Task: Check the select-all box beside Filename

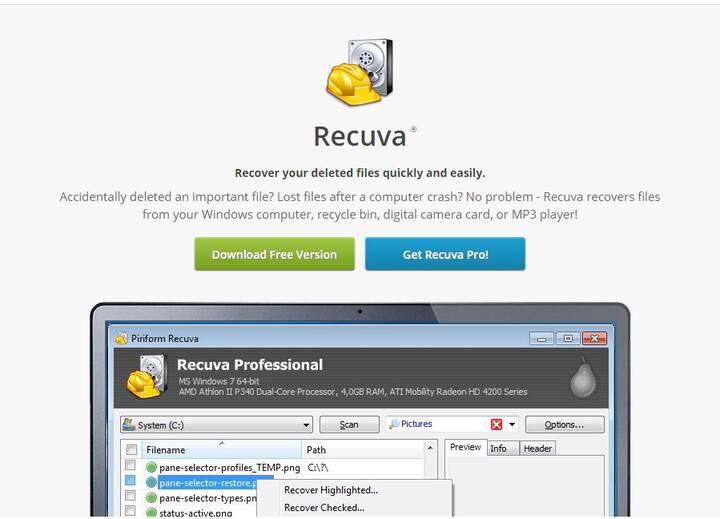Action: click(x=131, y=450)
